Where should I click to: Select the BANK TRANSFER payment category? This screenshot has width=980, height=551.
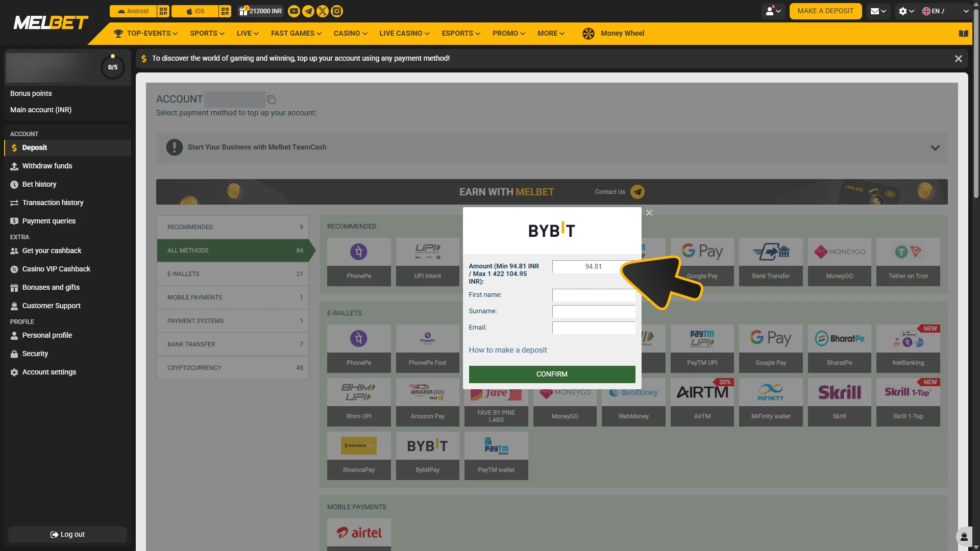click(233, 344)
